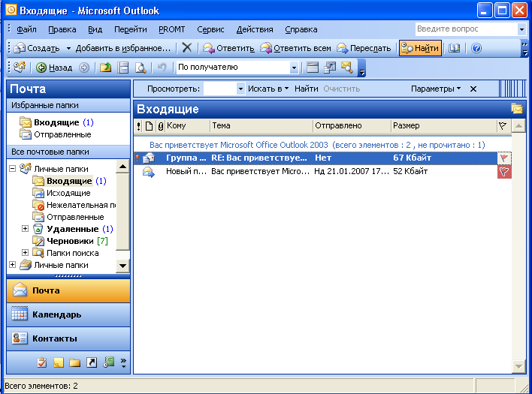Image resolution: width=532 pixels, height=394 pixels.
Task: Sort by Importance column header icon
Action: tap(139, 126)
